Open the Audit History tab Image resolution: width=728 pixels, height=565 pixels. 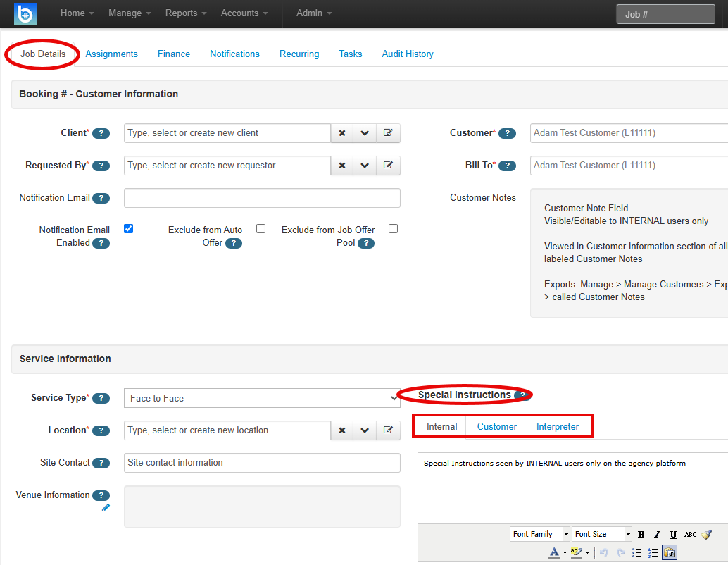click(x=408, y=54)
